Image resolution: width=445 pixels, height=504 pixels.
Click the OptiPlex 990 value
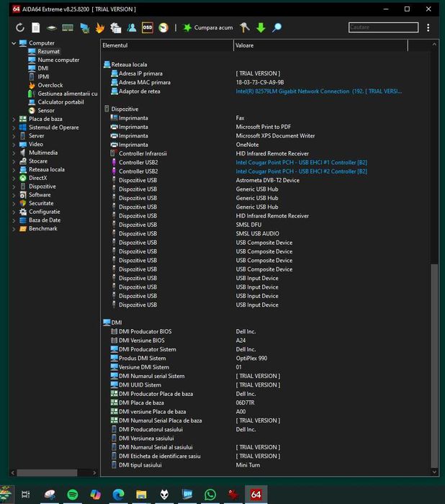(x=251, y=358)
